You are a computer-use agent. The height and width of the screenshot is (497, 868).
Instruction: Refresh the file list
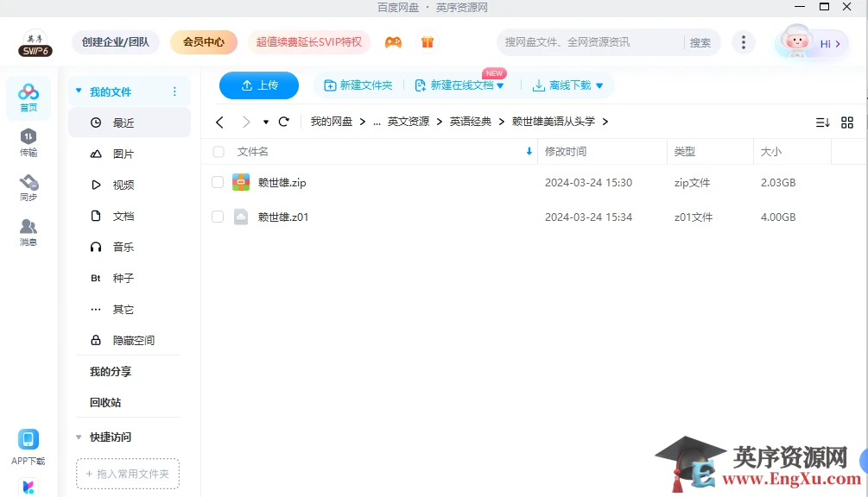(x=284, y=122)
